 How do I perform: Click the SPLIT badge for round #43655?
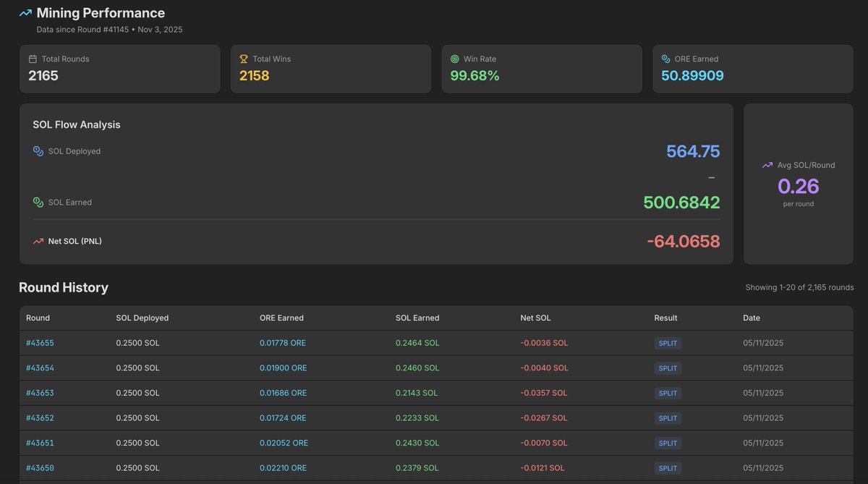tap(668, 343)
